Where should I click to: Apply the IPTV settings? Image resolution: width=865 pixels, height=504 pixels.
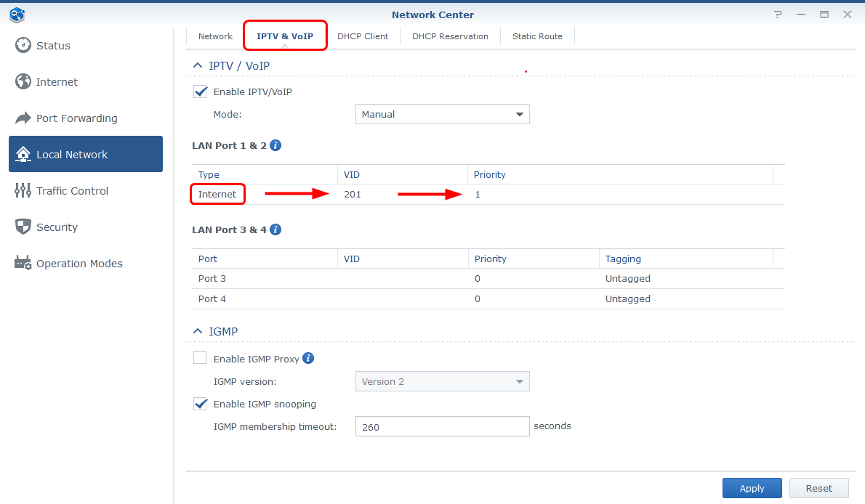point(752,487)
